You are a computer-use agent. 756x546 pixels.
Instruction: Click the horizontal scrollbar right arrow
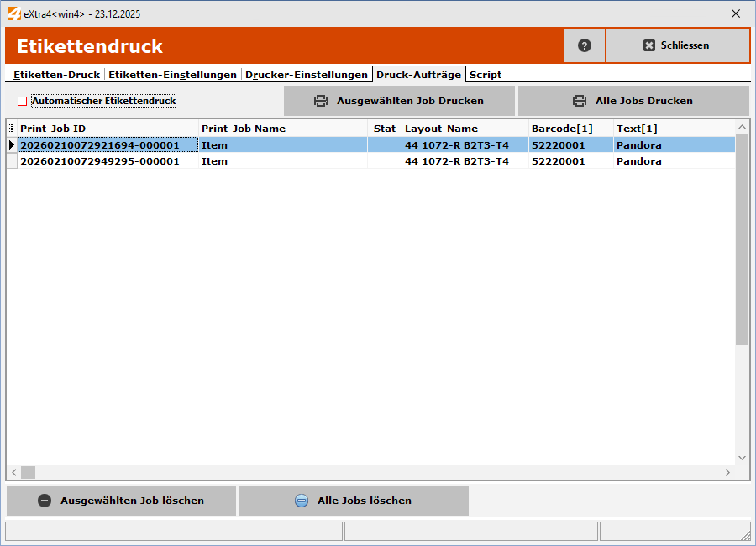pos(729,472)
